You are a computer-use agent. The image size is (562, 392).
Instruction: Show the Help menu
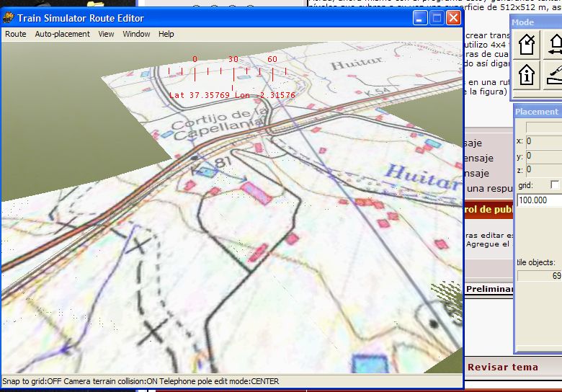[166, 34]
